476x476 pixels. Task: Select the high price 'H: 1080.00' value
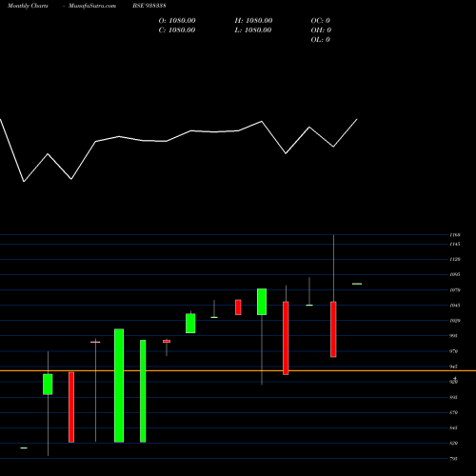click(253, 21)
